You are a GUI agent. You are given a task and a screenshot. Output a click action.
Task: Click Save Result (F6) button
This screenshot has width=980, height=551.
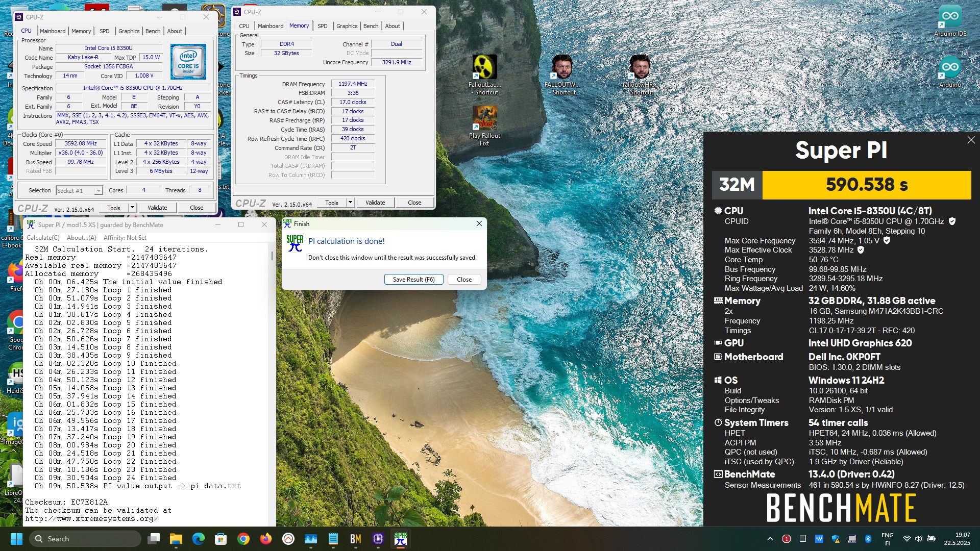(414, 280)
